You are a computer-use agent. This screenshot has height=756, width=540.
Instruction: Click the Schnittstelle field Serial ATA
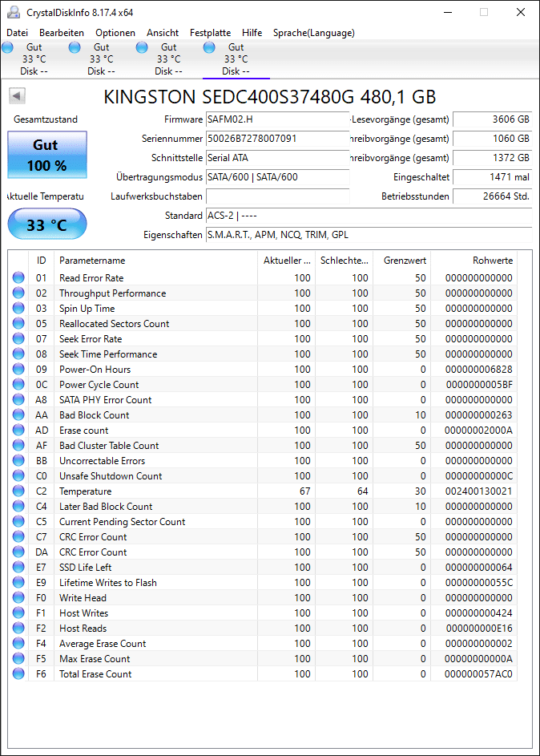277,158
